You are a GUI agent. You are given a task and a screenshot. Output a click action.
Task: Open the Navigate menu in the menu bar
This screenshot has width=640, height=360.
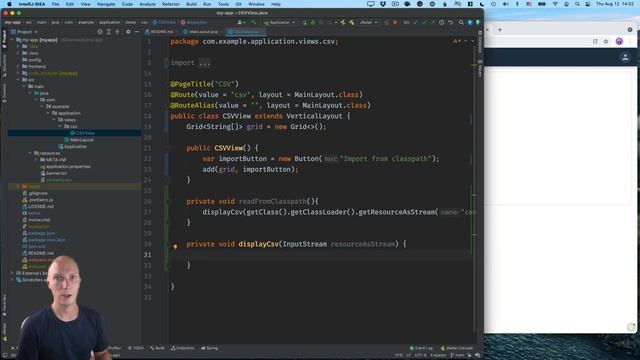click(106, 4)
